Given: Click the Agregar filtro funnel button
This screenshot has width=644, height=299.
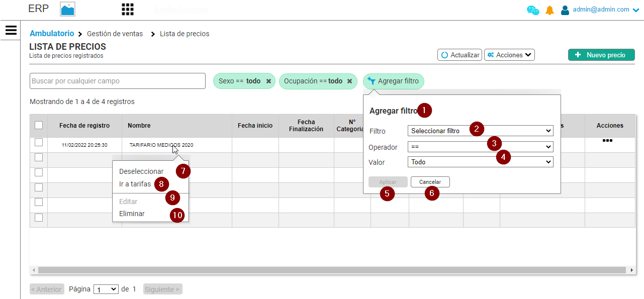Looking at the screenshot, I should (394, 81).
